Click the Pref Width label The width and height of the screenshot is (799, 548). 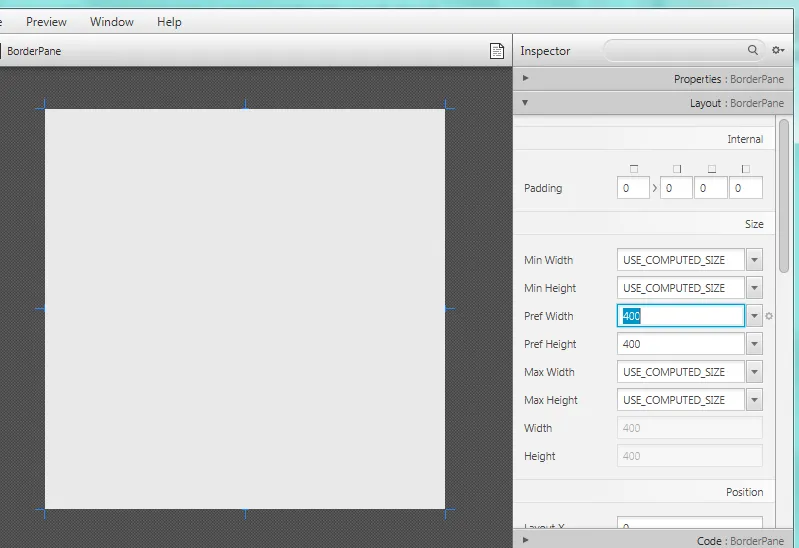coord(549,316)
